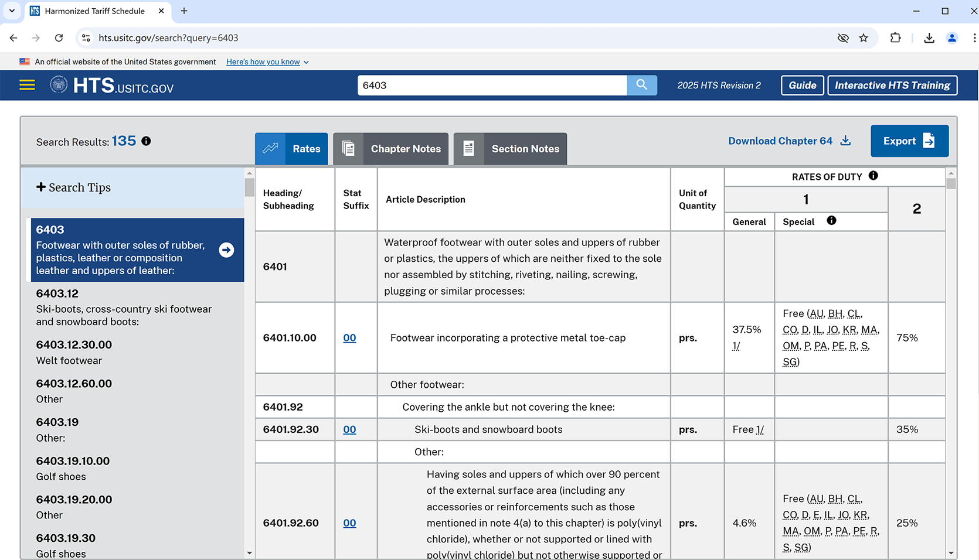Bookmark this page with the star icon
Image resolution: width=979 pixels, height=560 pixels.
864,38
